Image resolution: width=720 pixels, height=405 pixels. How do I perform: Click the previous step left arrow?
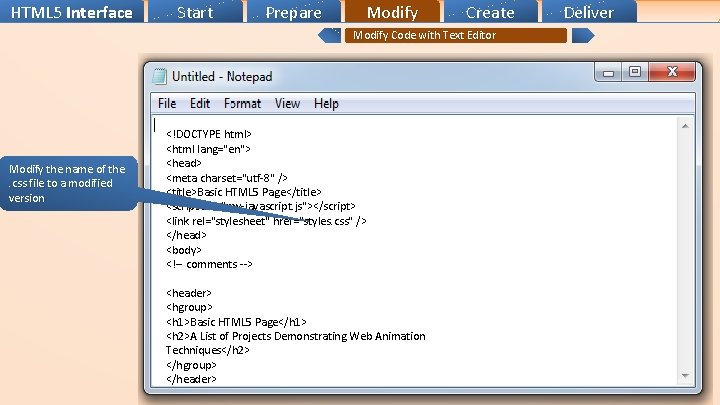click(x=329, y=35)
